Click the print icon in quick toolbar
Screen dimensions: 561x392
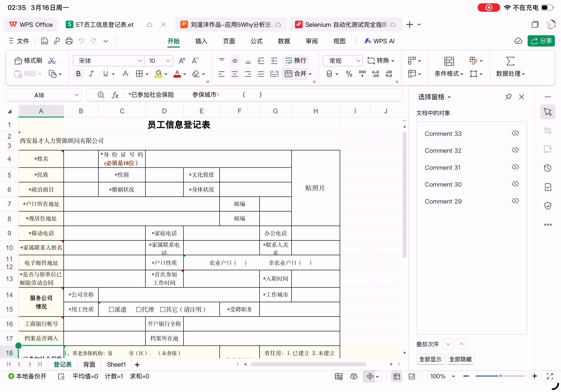coord(69,41)
